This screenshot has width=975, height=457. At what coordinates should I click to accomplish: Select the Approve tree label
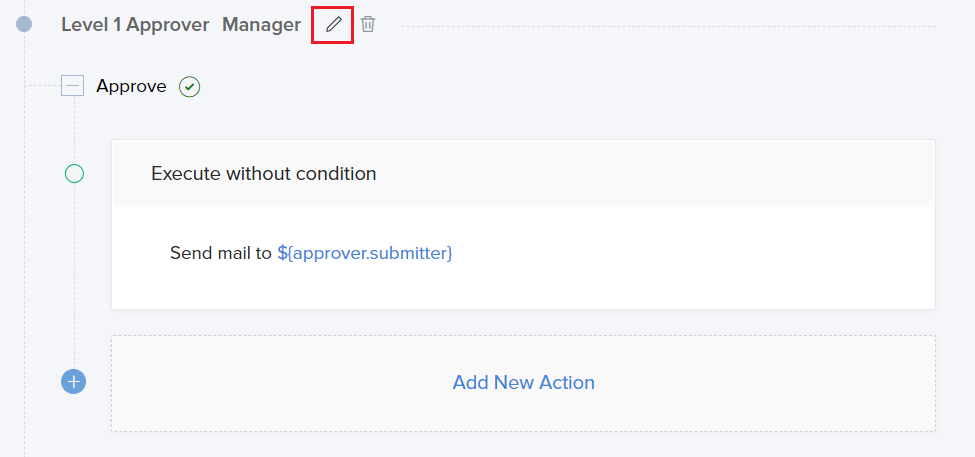pos(131,86)
